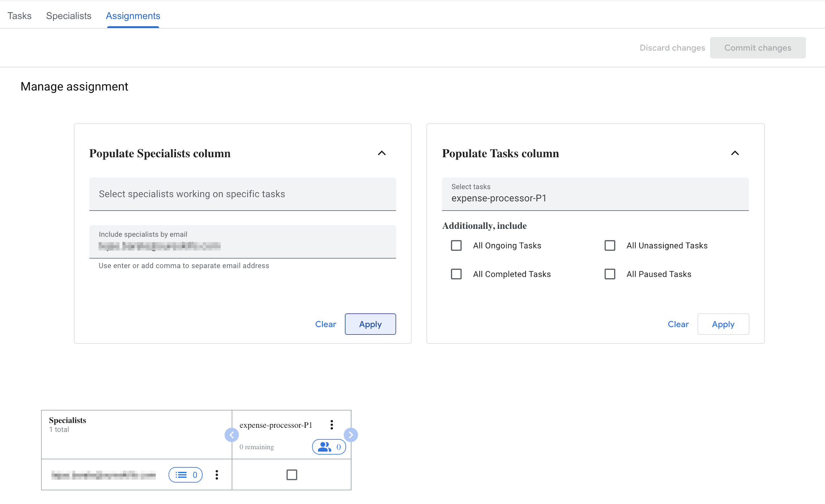Click Apply in Populate Tasks column
The width and height of the screenshot is (825, 504).
tap(724, 324)
